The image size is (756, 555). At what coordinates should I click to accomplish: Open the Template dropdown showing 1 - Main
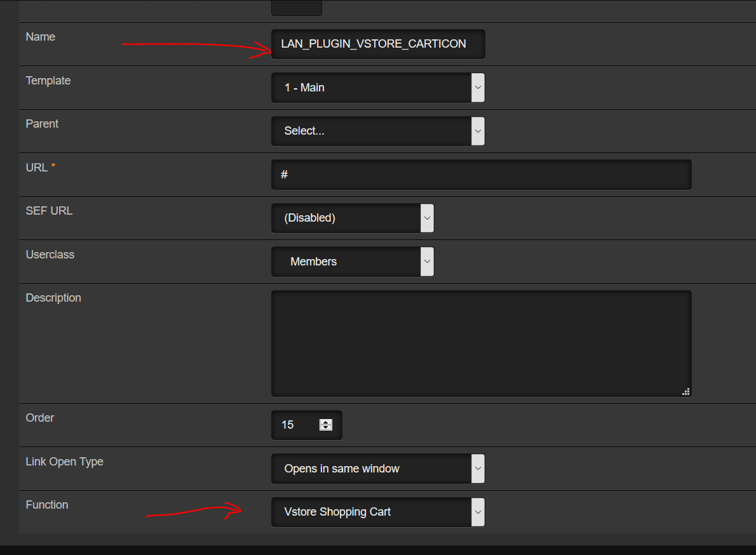tap(378, 88)
